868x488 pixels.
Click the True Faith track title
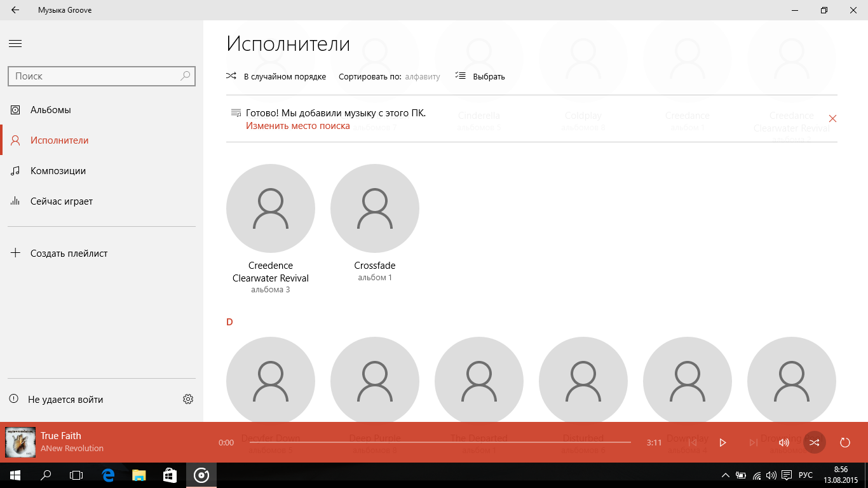point(61,436)
